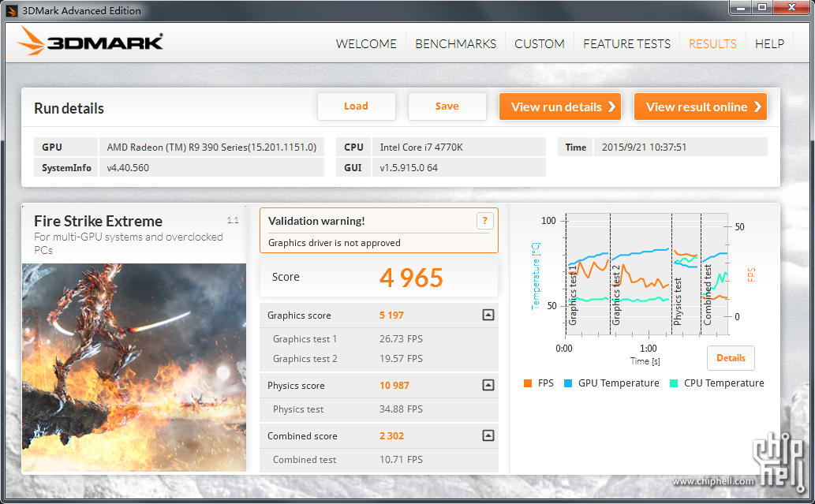Click Physics test result 34.88 FPS
The height and width of the screenshot is (504, 815).
coord(401,409)
